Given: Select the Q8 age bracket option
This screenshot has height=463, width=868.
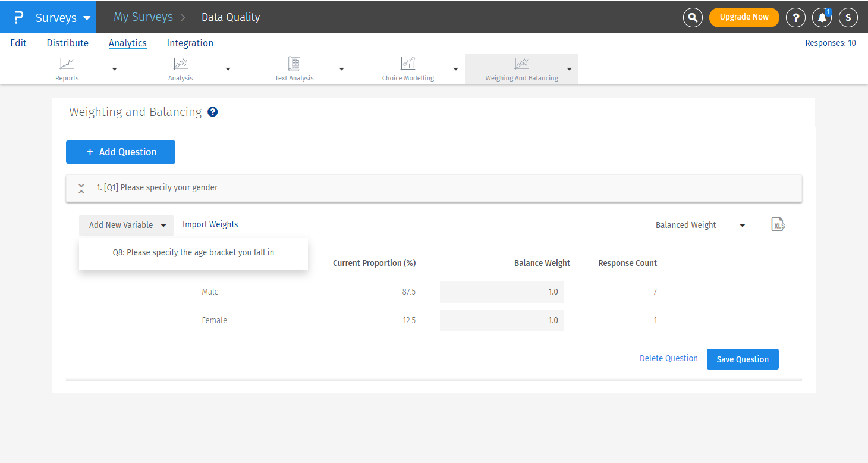Looking at the screenshot, I should pyautogui.click(x=193, y=252).
